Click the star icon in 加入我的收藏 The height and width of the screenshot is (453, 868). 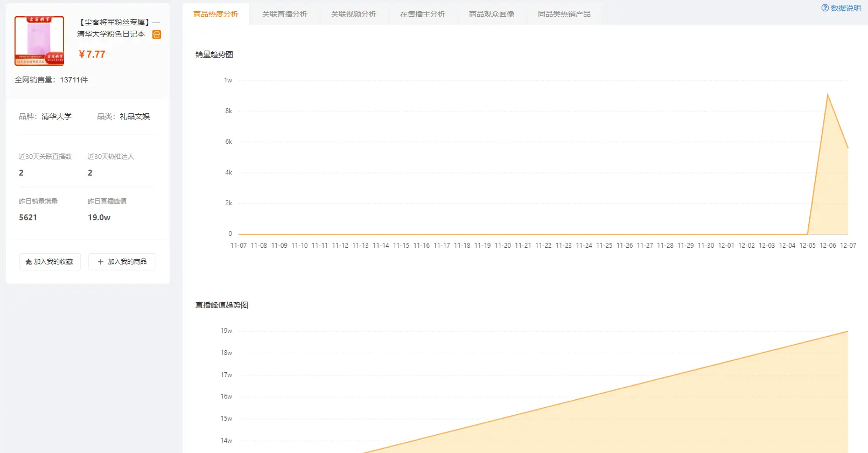(29, 262)
